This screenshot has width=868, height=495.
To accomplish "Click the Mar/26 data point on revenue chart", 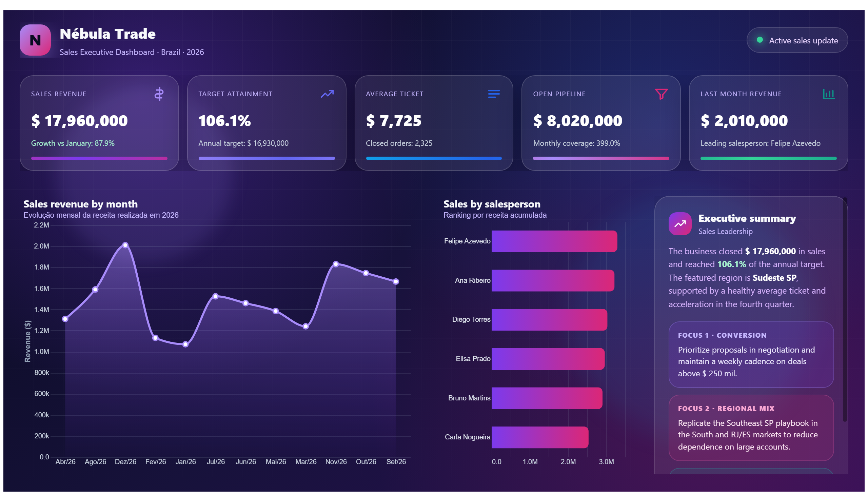I will (x=305, y=326).
